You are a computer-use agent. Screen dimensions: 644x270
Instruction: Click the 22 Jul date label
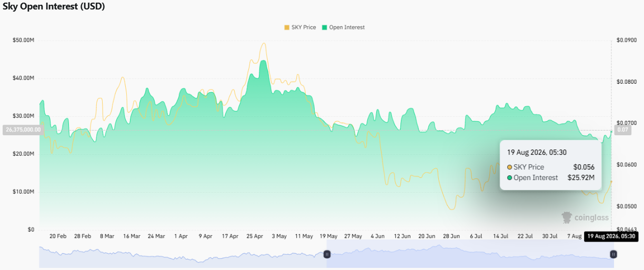(x=525, y=236)
